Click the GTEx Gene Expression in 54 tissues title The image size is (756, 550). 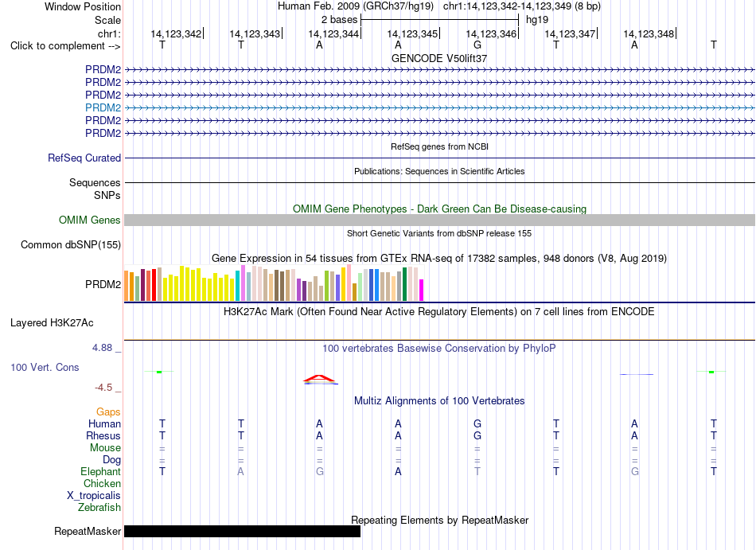(439, 259)
